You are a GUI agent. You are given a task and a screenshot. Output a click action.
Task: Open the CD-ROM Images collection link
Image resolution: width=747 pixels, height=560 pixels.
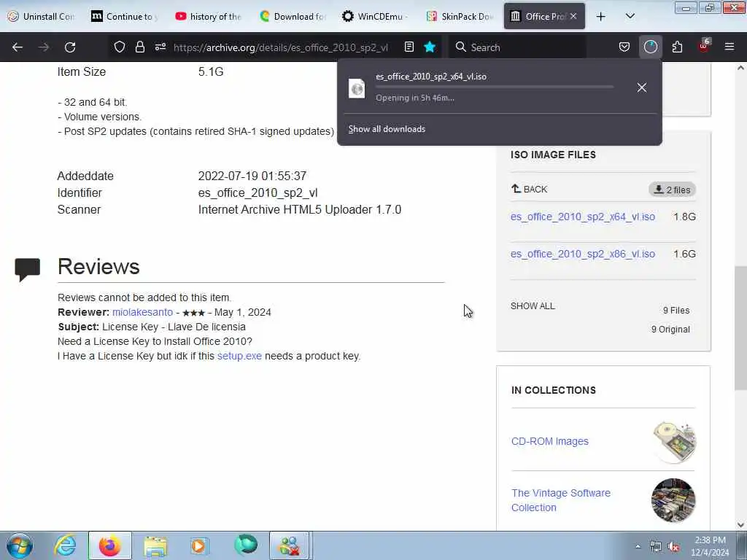(550, 441)
